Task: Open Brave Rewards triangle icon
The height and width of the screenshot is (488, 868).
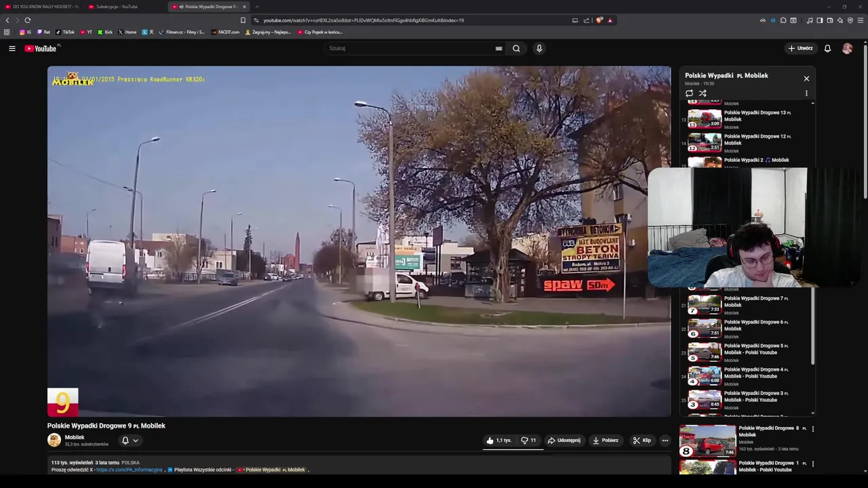Action: click(610, 20)
